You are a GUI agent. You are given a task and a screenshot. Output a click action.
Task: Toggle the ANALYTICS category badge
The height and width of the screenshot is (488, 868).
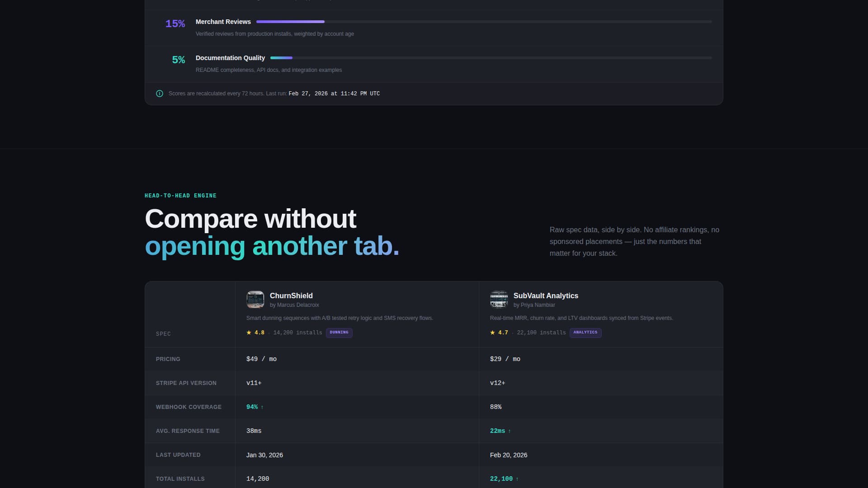585,333
